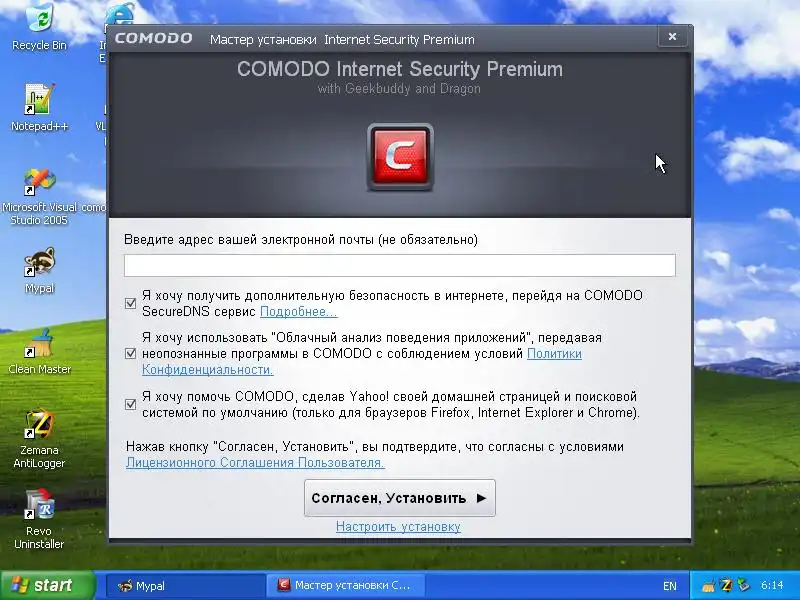Disable the Yahoo! homepage and search checkbox
This screenshot has height=600, width=800.
(131, 404)
